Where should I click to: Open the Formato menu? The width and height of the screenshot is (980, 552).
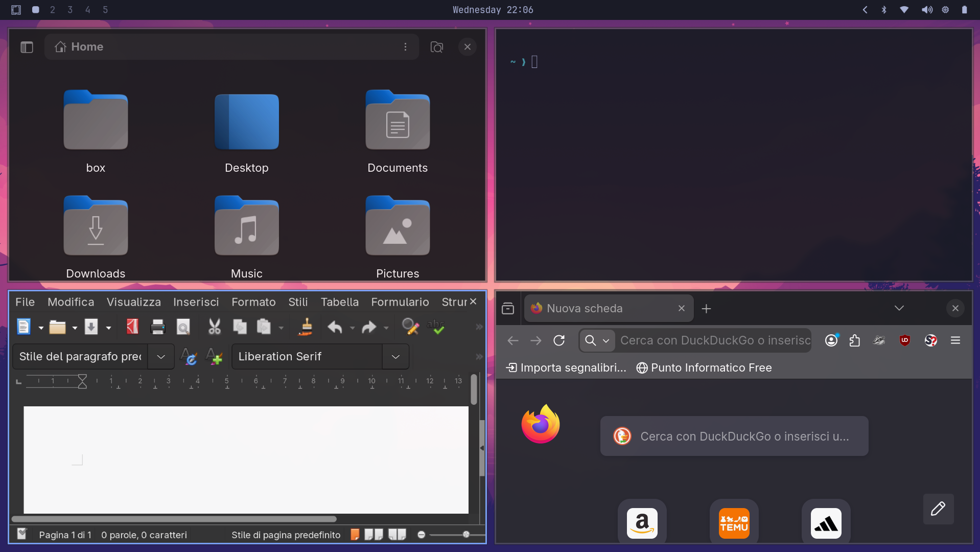pos(253,302)
